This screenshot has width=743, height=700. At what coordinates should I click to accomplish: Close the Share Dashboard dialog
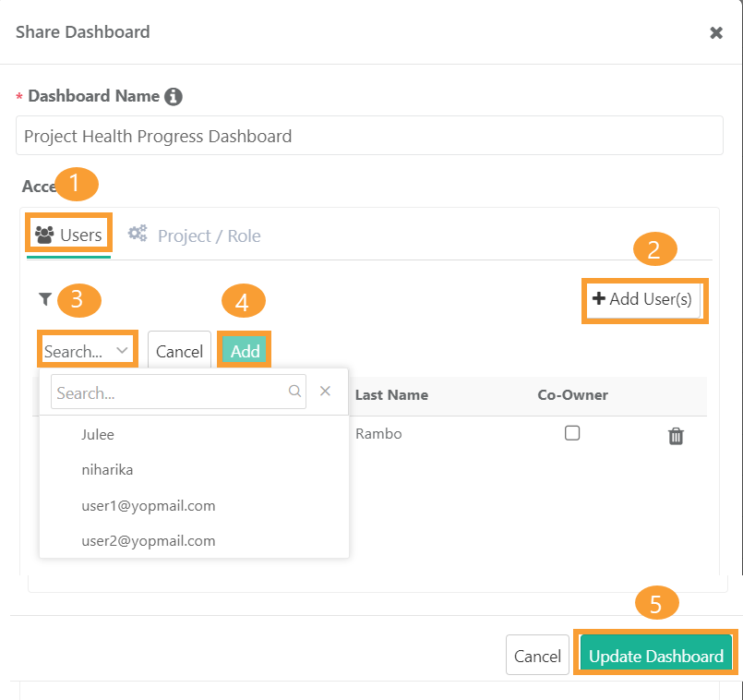[x=715, y=32]
